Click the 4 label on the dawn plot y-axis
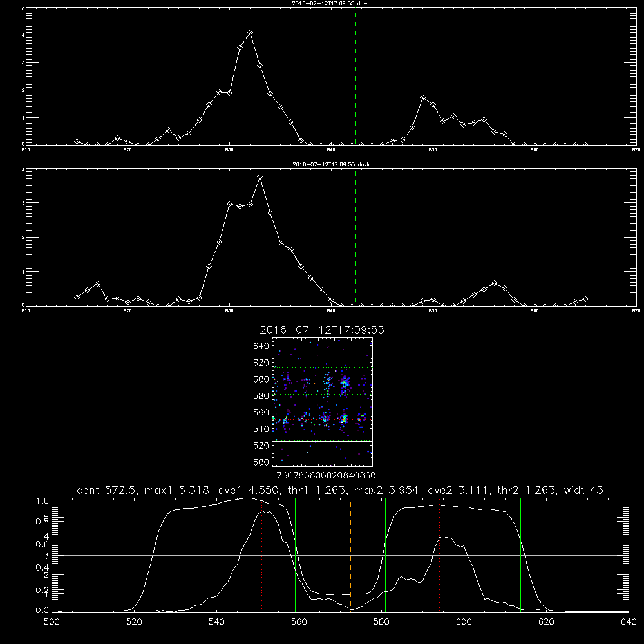Viewport: 644px width, 644px height. pos(23,35)
